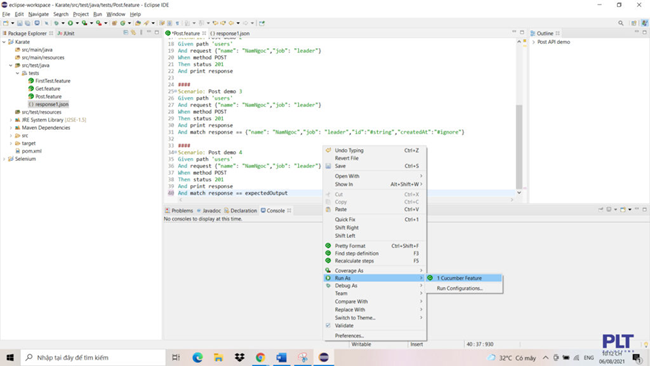Click the Eclipse icon in taskbar
The height and width of the screenshot is (366, 650).
(324, 357)
